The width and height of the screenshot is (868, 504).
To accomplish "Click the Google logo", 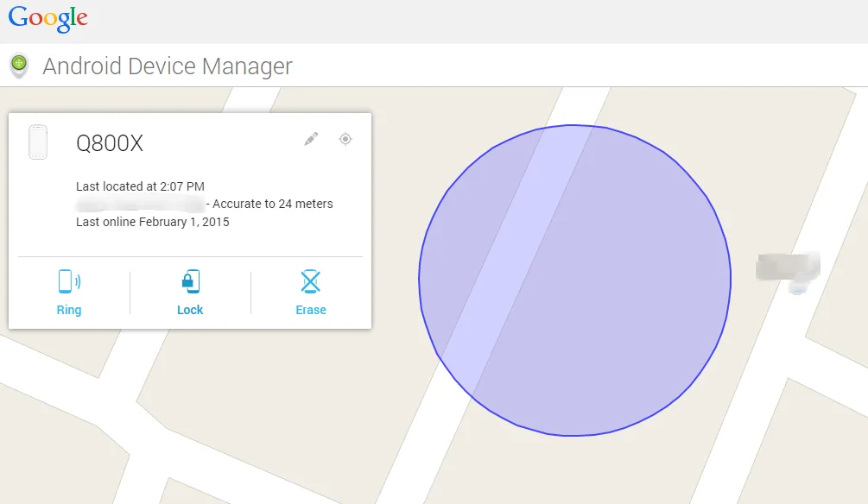I will (48, 19).
